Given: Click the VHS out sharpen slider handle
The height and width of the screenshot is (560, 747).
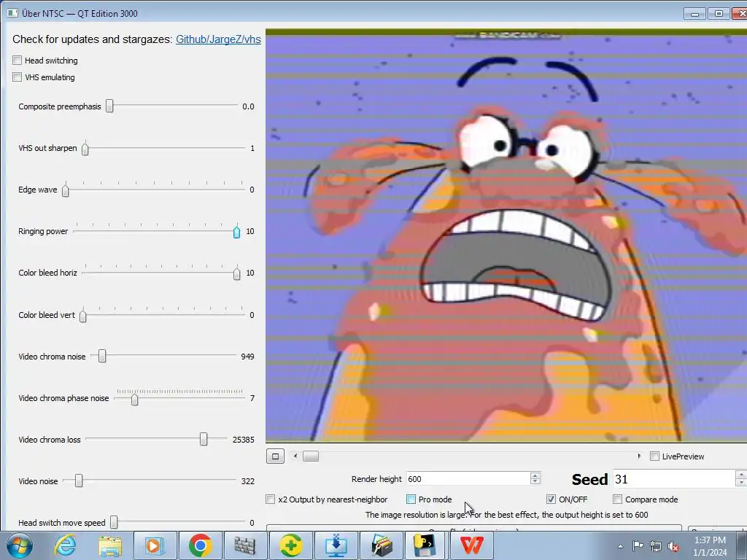Looking at the screenshot, I should click(85, 148).
